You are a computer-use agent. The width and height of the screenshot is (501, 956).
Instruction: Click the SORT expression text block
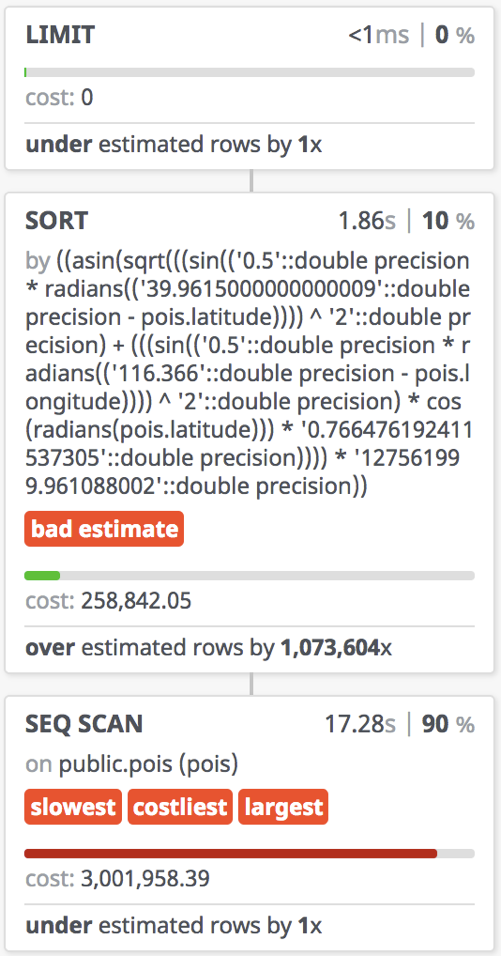(249, 374)
